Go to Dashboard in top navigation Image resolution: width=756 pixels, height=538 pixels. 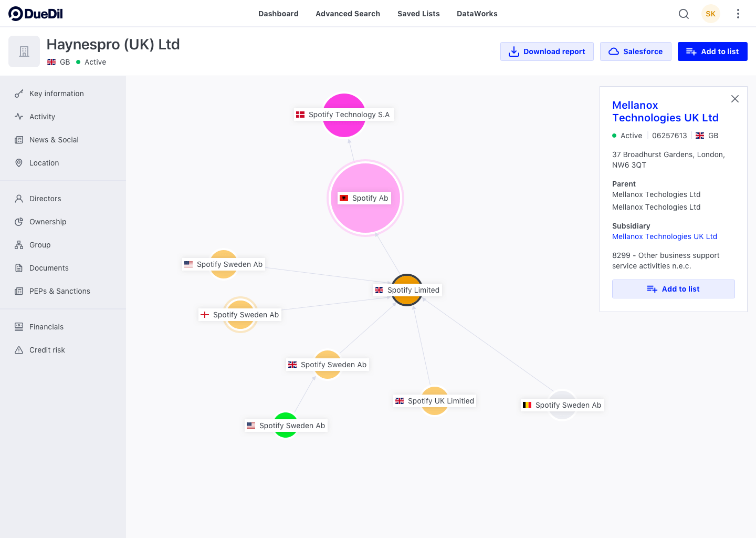click(x=278, y=14)
